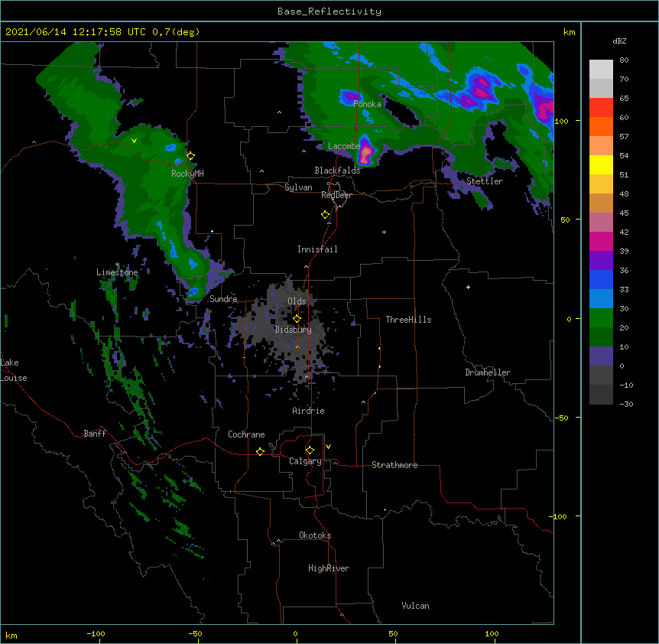Click the white plus marker north of Drumheller

click(468, 287)
